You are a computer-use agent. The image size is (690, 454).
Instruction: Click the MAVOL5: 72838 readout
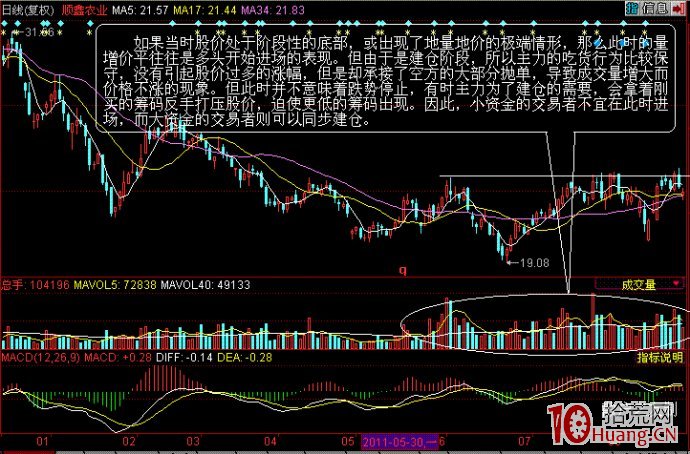tap(115, 285)
